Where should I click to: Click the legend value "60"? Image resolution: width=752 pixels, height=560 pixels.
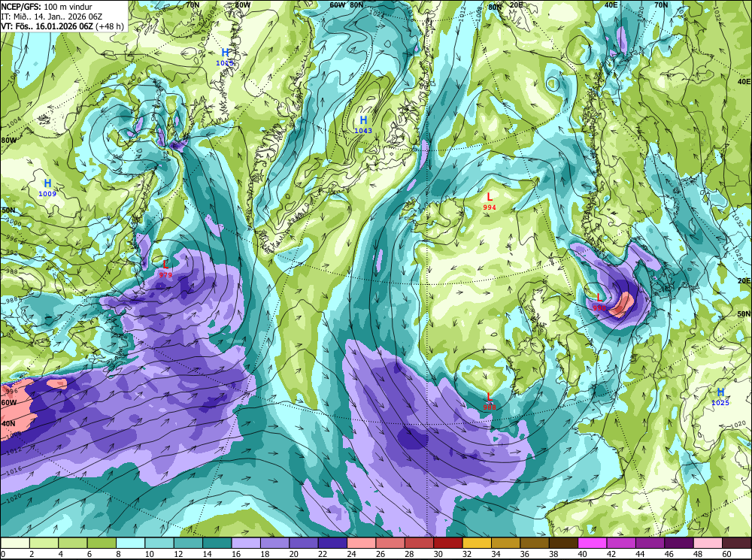click(x=726, y=554)
